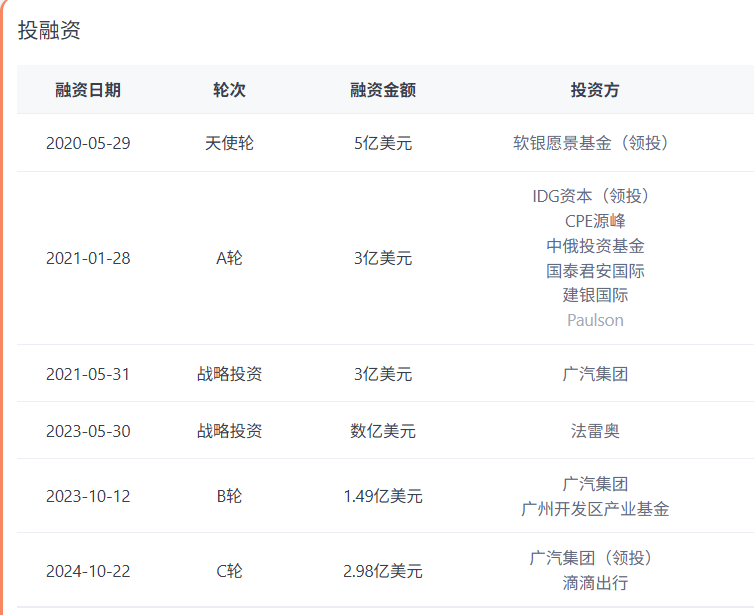Click the C轮 round cell
Viewport: 754px width, 615px height.
point(229,571)
